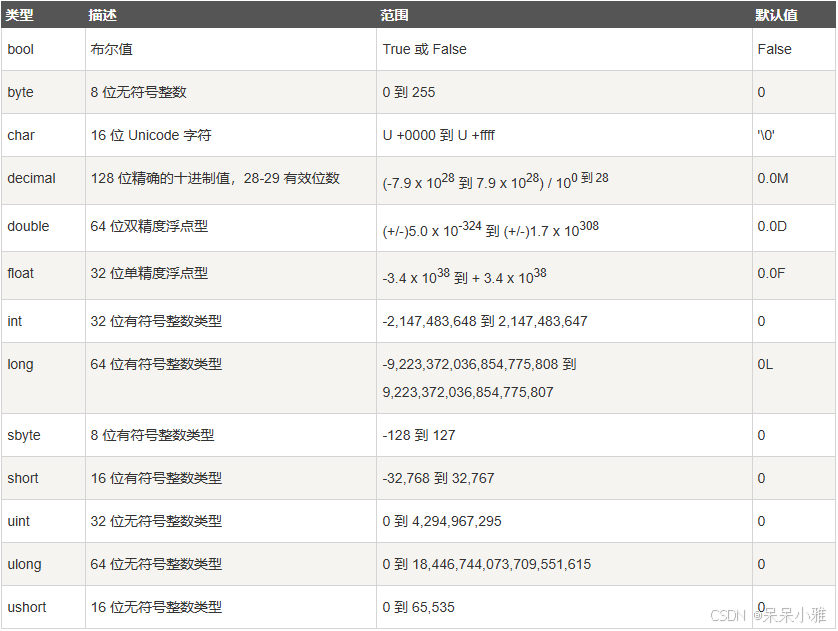Click the 0.0F default value

pyautogui.click(x=771, y=273)
